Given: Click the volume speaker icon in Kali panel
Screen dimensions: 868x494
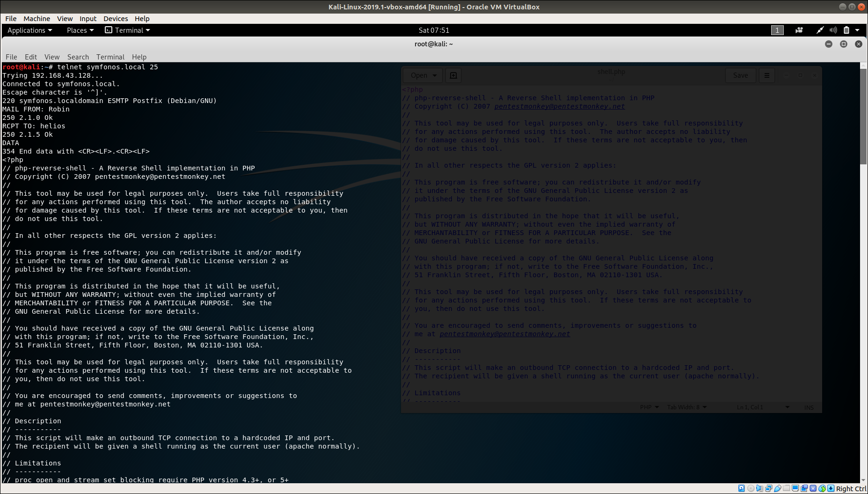Looking at the screenshot, I should pyautogui.click(x=833, y=30).
